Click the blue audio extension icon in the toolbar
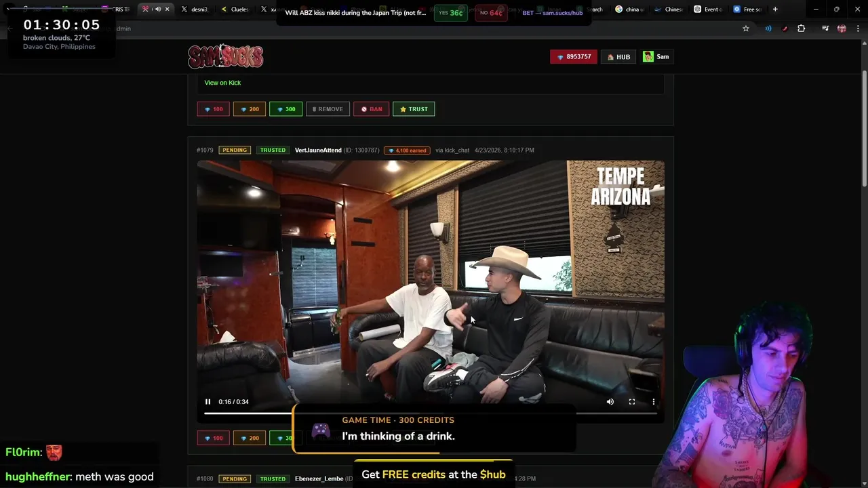The width and height of the screenshot is (868, 488). pos(768,28)
